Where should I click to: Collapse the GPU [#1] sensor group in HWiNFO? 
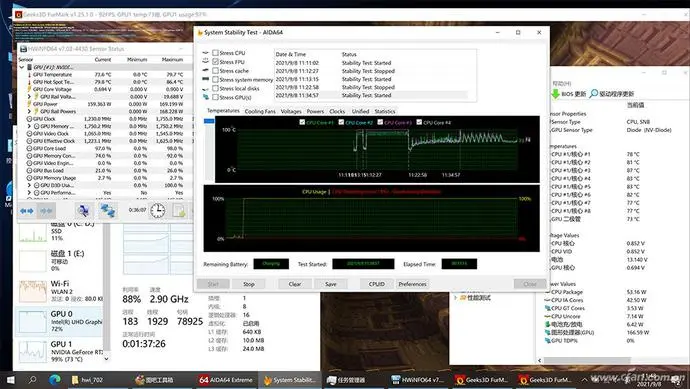click(22, 67)
